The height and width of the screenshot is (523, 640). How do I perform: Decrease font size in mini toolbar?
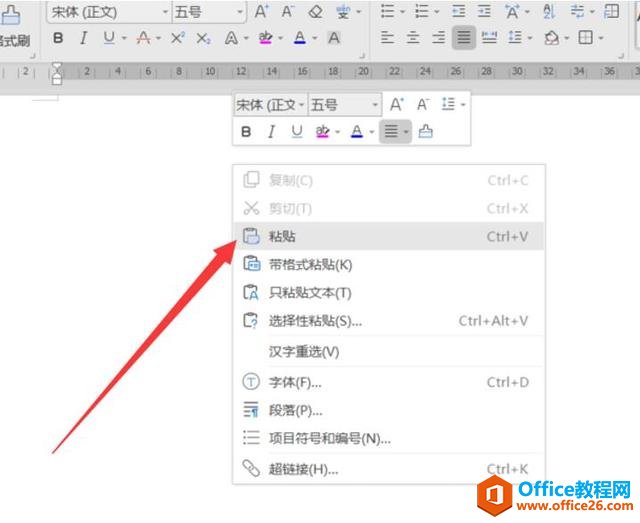pos(423,105)
